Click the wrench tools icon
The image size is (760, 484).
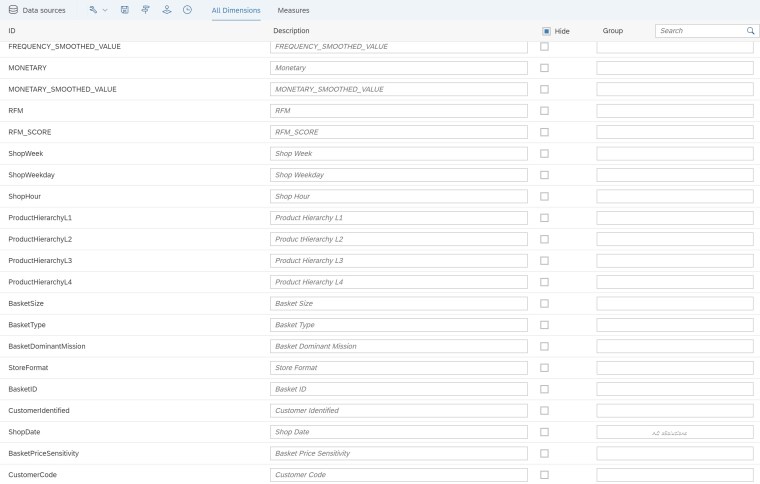click(x=93, y=9)
